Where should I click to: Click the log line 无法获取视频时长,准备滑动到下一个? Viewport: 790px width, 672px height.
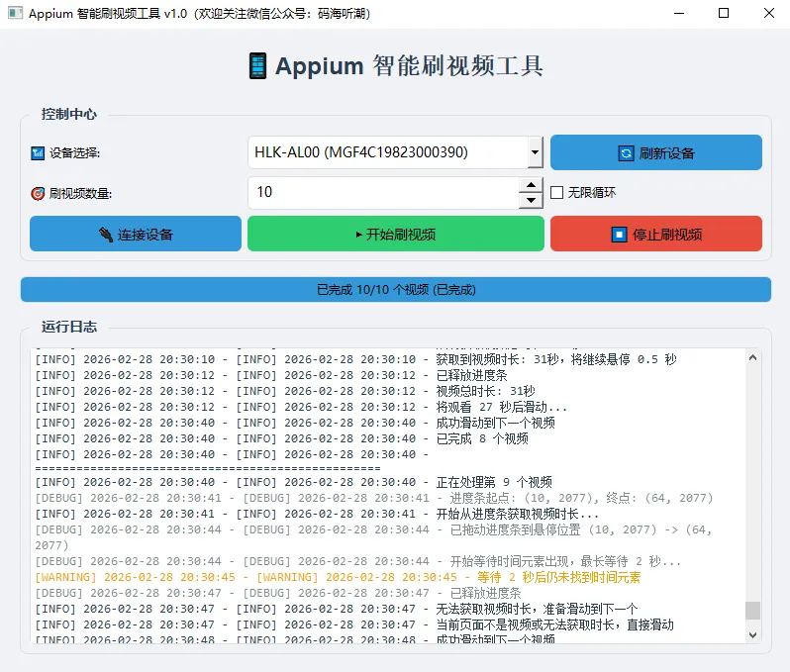click(x=337, y=609)
